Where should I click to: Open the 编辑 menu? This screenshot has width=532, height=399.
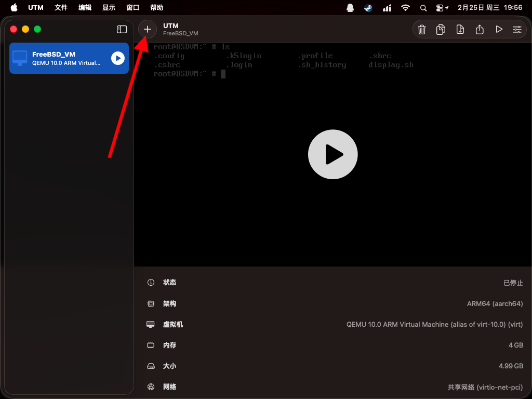85,7
